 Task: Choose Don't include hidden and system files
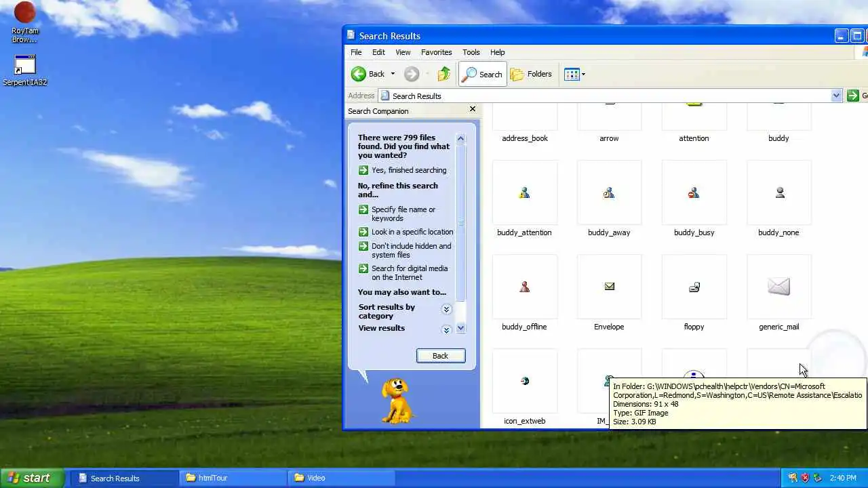click(405, 250)
